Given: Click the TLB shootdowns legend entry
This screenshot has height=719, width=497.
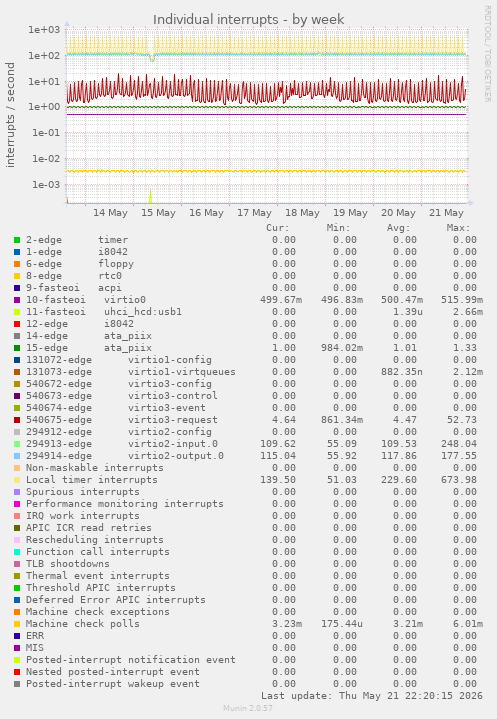Looking at the screenshot, I should [x=67, y=564].
